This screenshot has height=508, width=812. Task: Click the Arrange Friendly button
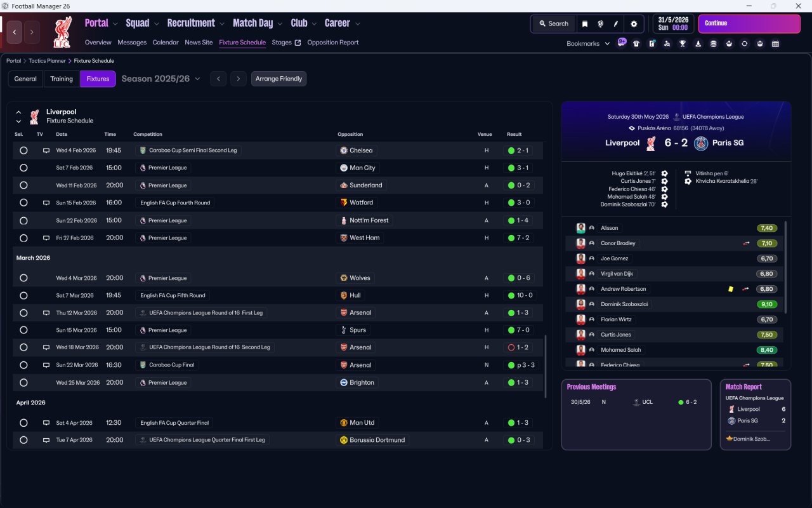point(279,79)
